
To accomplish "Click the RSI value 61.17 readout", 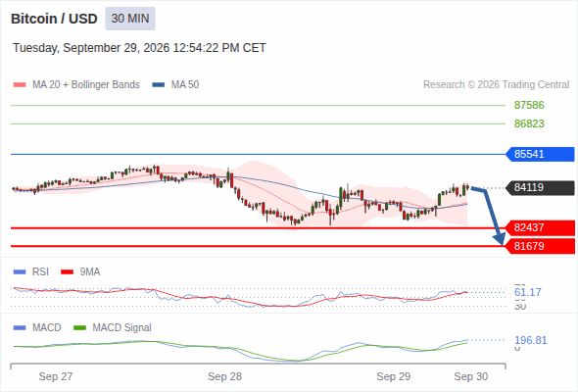I will (x=527, y=292).
